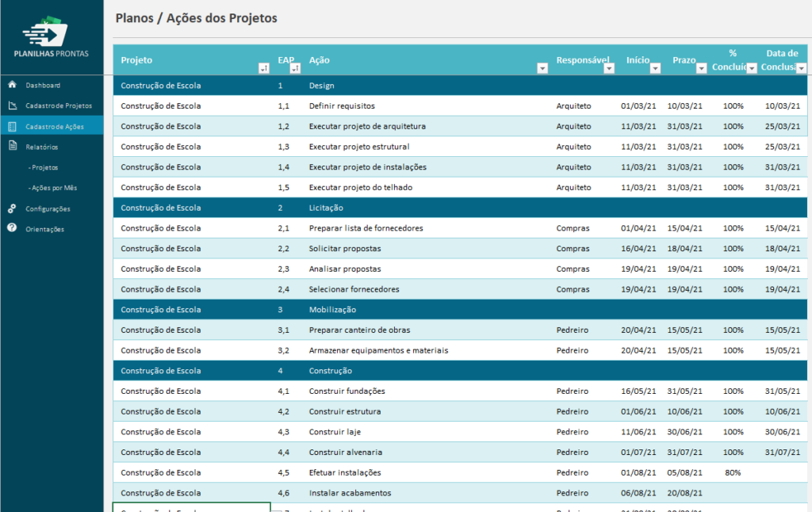Open Relatórios via its document icon

(x=11, y=146)
